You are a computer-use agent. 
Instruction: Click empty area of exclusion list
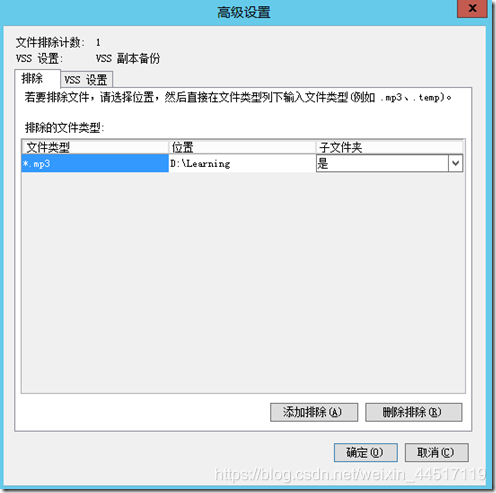click(243, 282)
